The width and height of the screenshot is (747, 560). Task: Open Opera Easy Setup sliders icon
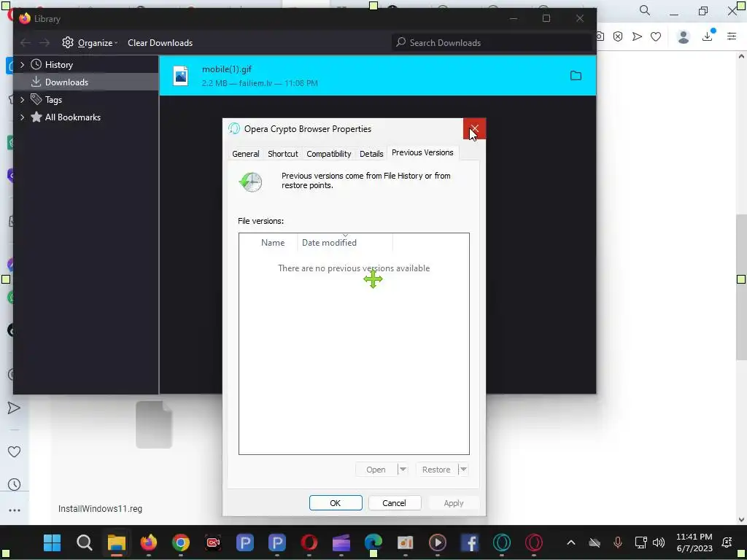pos(732,36)
